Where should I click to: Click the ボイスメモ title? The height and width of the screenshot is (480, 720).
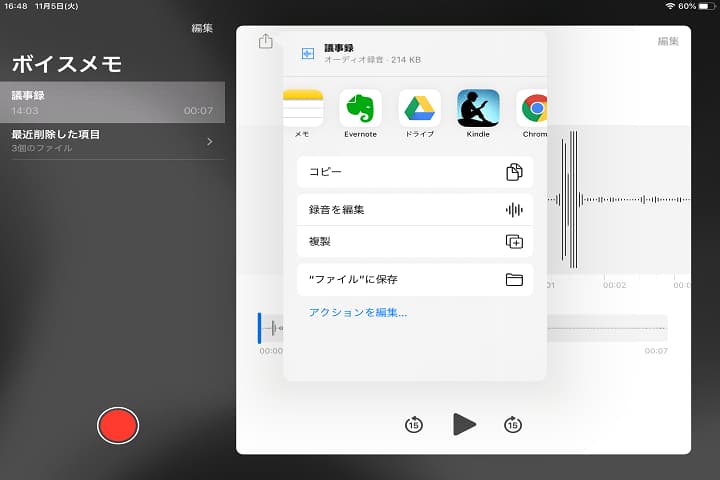click(67, 64)
